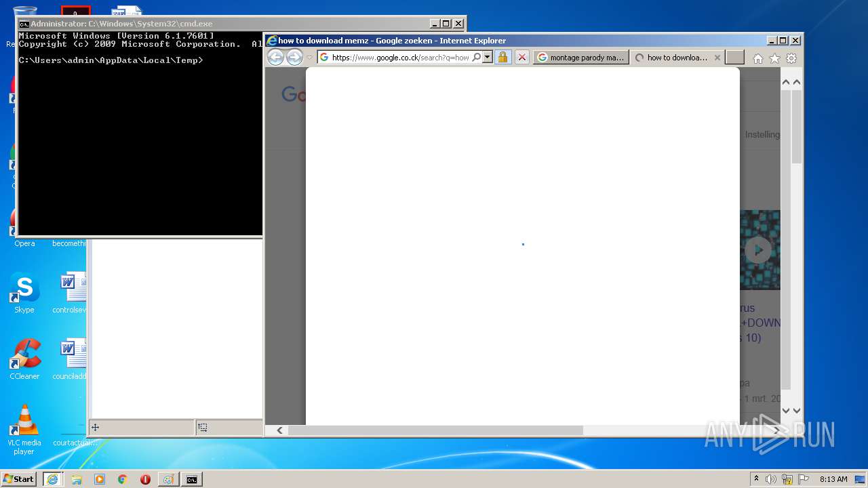The width and height of the screenshot is (868, 488).
Task: Click the 8:13 AM clock
Action: coord(833,479)
